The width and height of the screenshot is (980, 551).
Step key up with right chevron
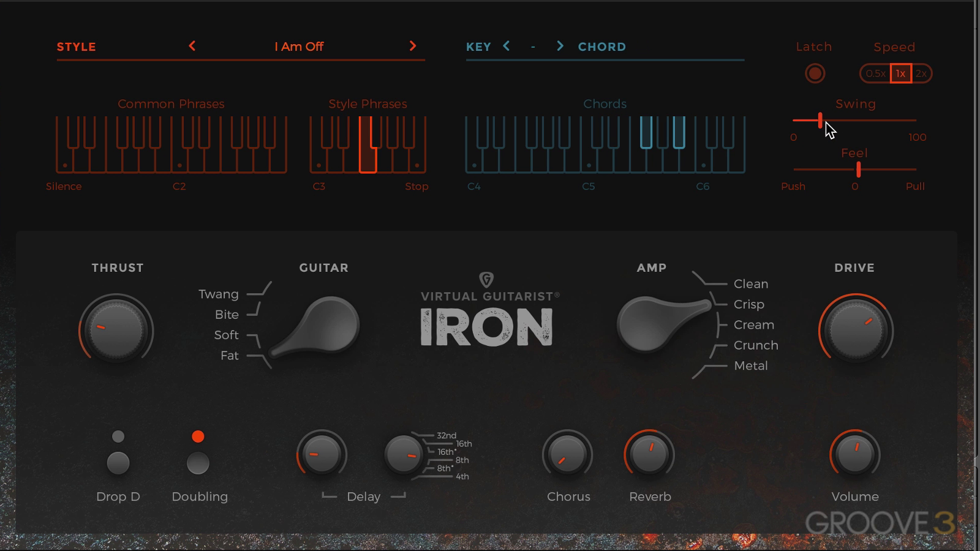(560, 46)
